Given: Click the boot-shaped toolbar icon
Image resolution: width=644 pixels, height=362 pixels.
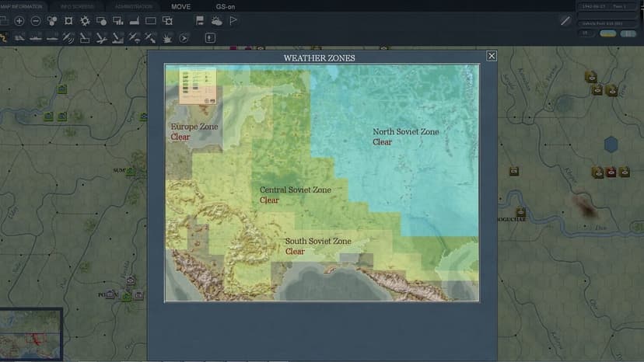Looking at the screenshot, I should point(135,21).
